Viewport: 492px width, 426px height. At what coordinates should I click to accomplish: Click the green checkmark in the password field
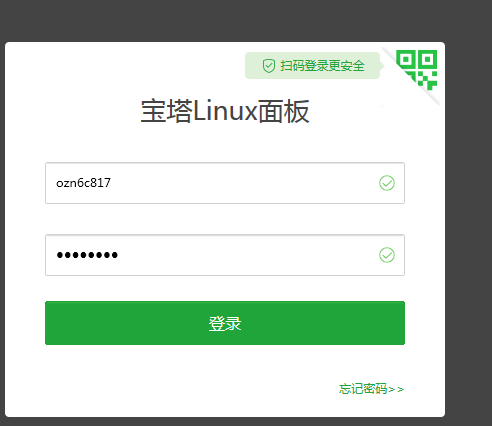[x=387, y=255]
